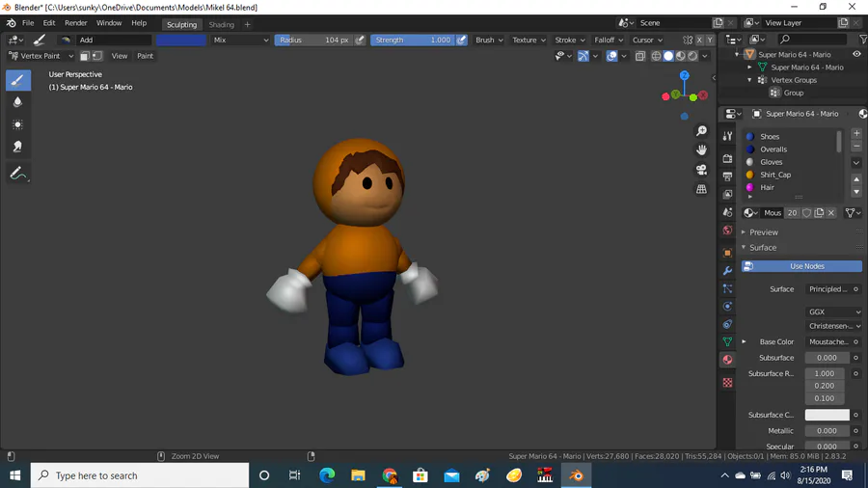
Task: Open the Vertex Paint mode dropdown
Action: (x=41, y=56)
